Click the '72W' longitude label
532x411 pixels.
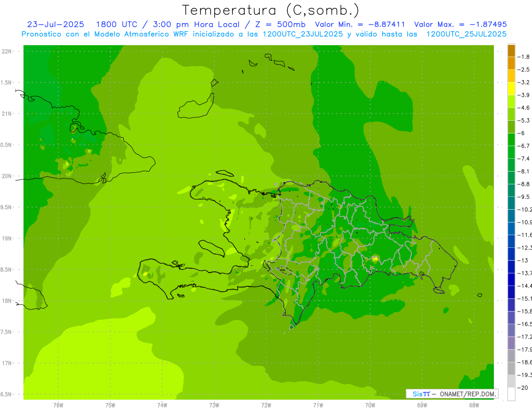click(266, 405)
